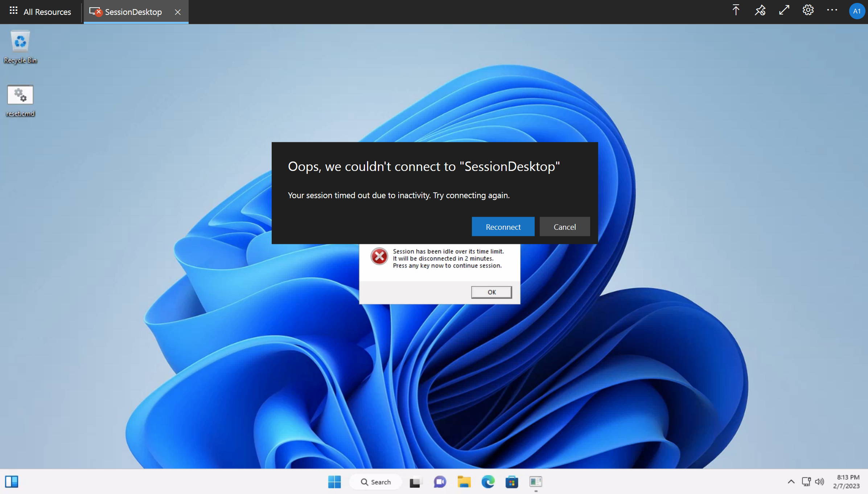Image resolution: width=868 pixels, height=494 pixels.
Task: Click the 'Oops, we couldn't connect' heading
Action: (x=424, y=166)
